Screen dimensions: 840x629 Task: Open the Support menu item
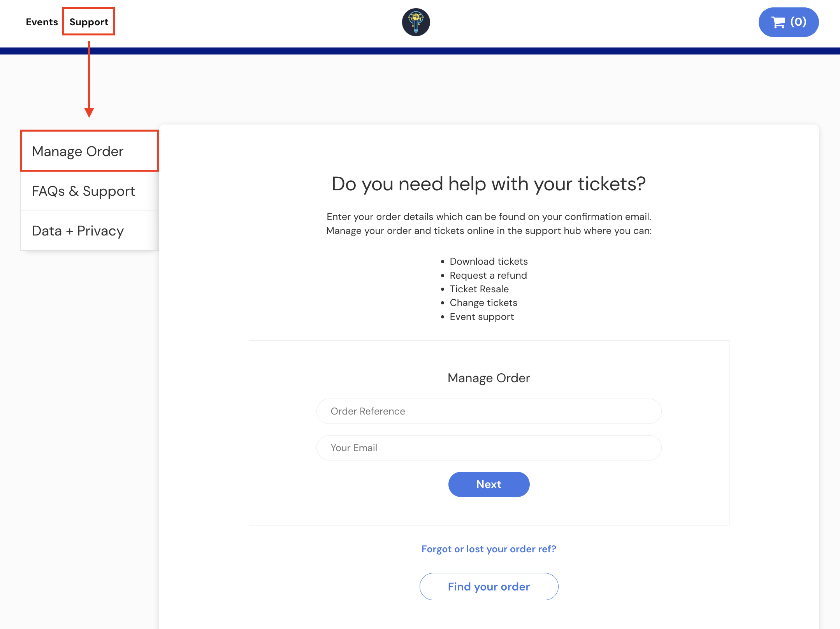coord(89,22)
